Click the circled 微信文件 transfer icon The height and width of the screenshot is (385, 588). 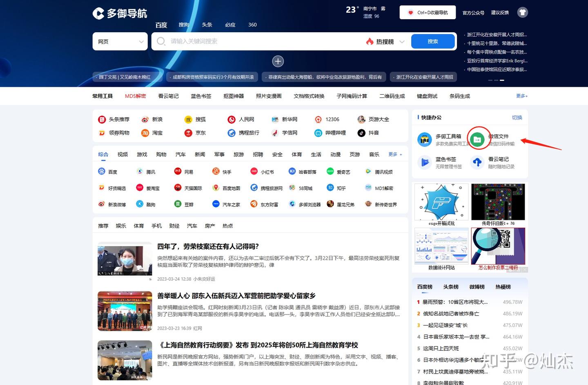[x=478, y=139]
